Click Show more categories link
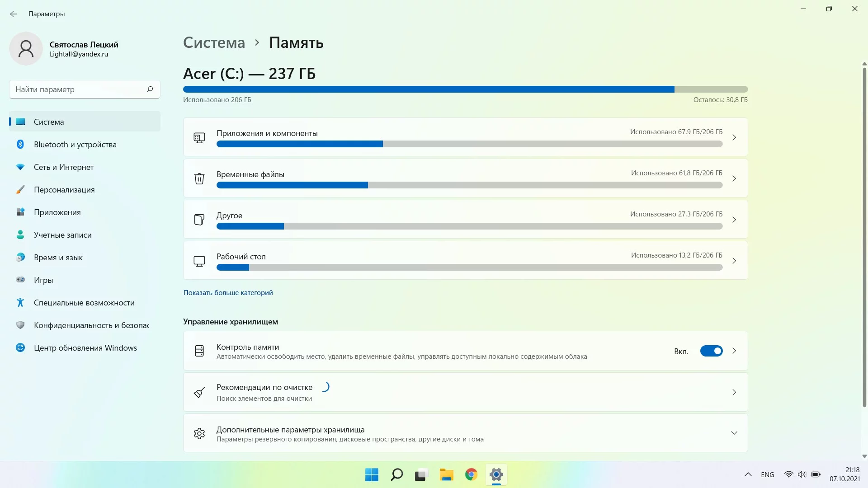868x488 pixels. tap(228, 293)
